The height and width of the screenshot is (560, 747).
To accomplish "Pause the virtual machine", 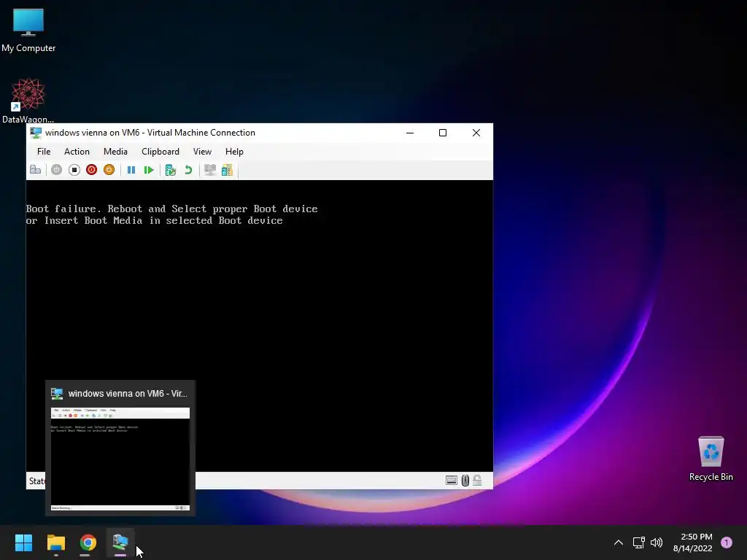I will coord(131,170).
